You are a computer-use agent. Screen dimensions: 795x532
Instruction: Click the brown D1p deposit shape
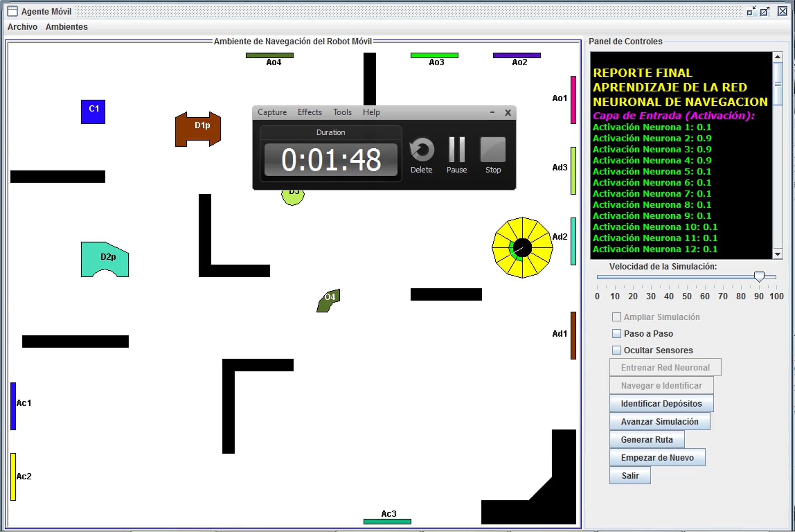click(198, 129)
